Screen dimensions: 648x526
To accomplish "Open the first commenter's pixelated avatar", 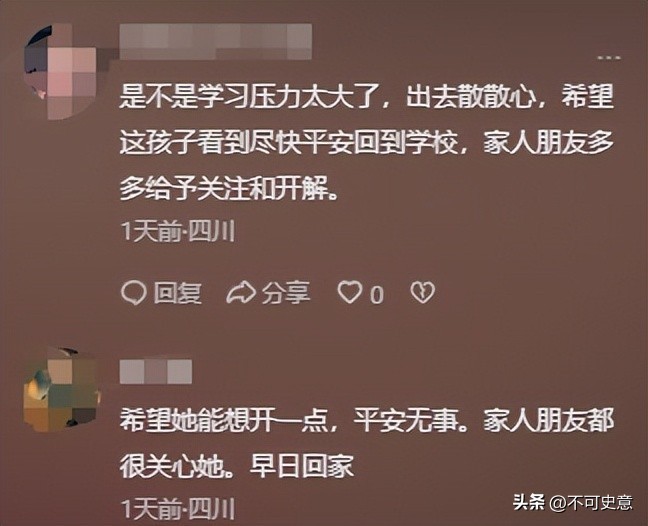I will 61,71.
